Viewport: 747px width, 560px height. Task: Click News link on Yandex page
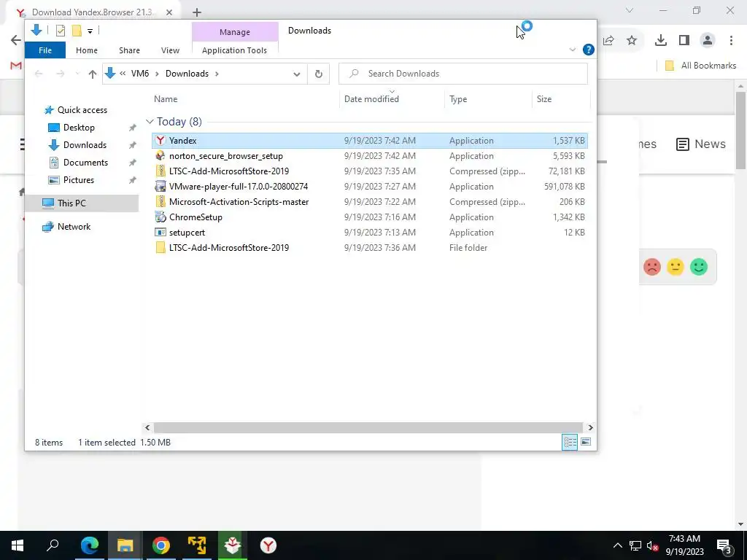701,144
